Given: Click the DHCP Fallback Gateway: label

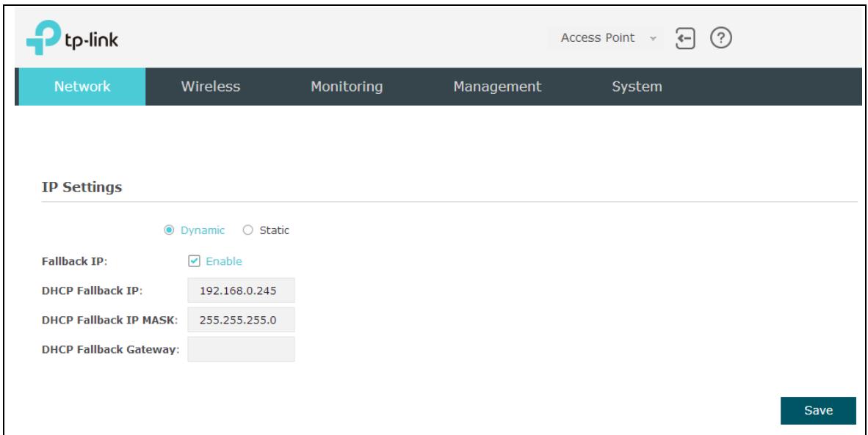Looking at the screenshot, I should pos(111,350).
